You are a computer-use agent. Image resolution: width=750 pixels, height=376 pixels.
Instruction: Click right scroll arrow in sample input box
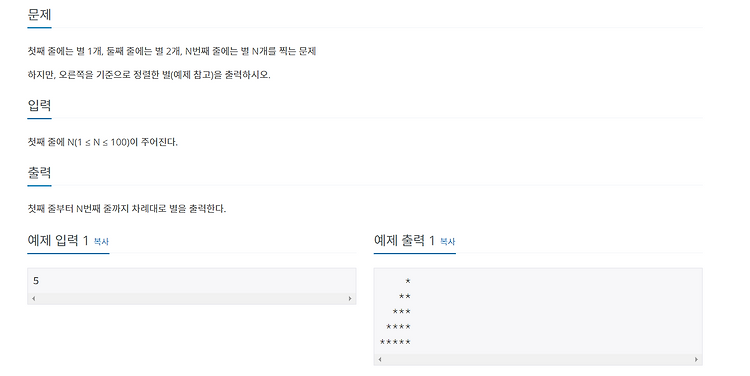coord(350,299)
